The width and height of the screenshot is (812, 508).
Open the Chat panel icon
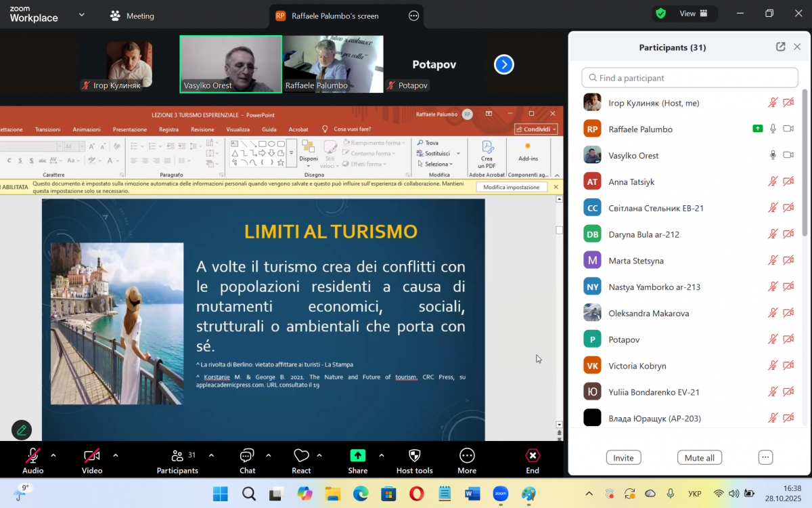tap(247, 456)
